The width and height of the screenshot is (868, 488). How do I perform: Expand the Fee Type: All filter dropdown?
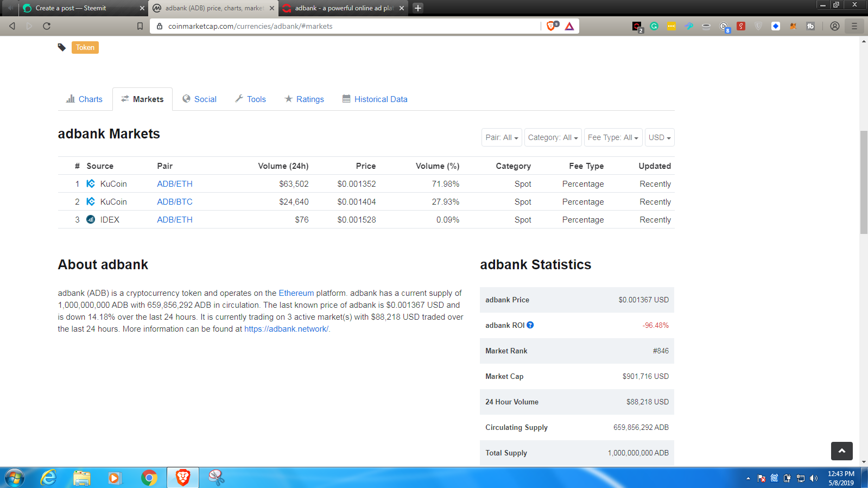pos(613,137)
